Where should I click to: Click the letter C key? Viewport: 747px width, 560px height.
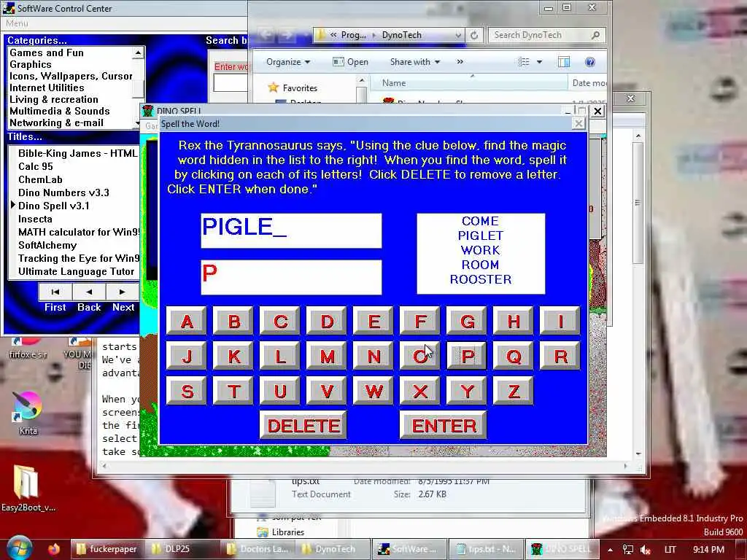click(x=280, y=322)
